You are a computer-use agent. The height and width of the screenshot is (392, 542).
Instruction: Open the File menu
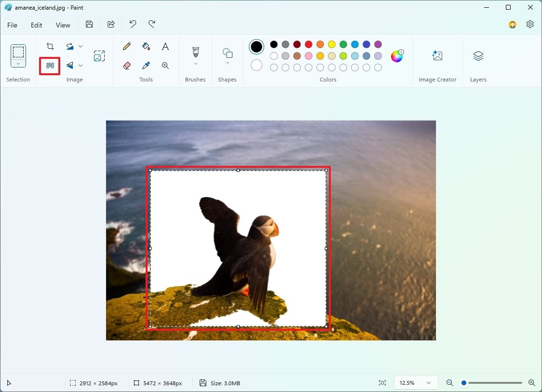click(12, 25)
